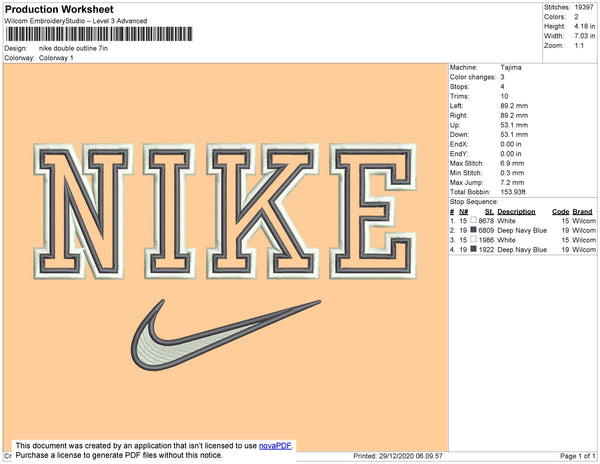Image resolution: width=600 pixels, height=464 pixels.
Task: Click the 'Color changes:' label
Action: [x=473, y=77]
